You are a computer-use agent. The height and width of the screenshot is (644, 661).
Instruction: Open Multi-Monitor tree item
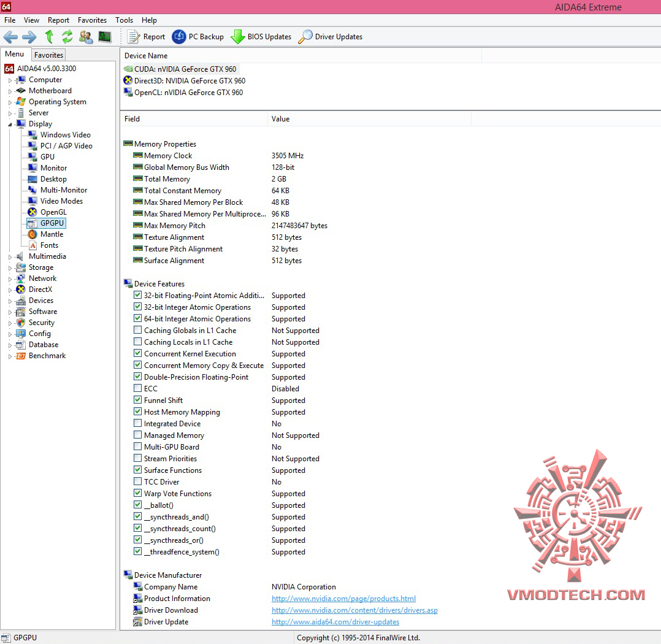click(58, 190)
